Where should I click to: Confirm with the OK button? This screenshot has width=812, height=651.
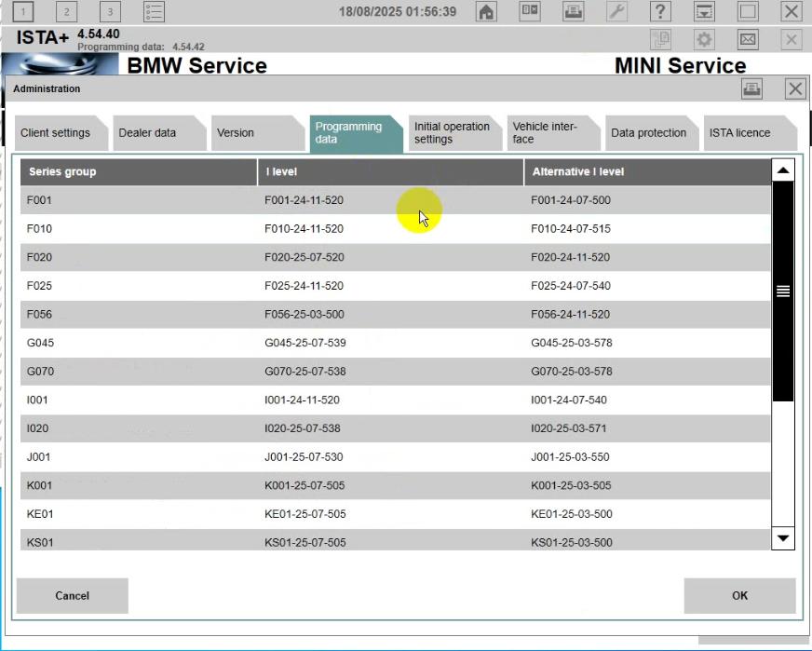coord(739,595)
